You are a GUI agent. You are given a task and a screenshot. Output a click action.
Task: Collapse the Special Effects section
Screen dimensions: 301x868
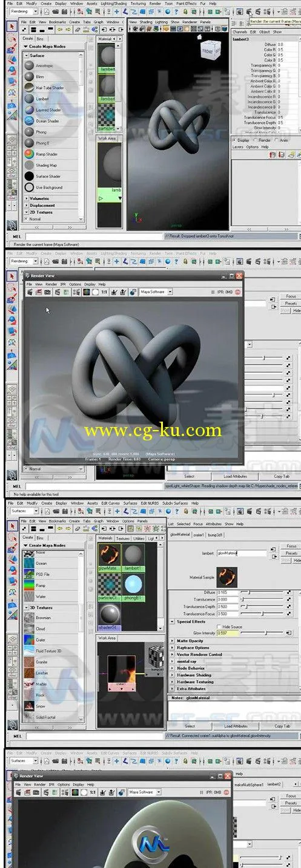[x=172, y=621]
